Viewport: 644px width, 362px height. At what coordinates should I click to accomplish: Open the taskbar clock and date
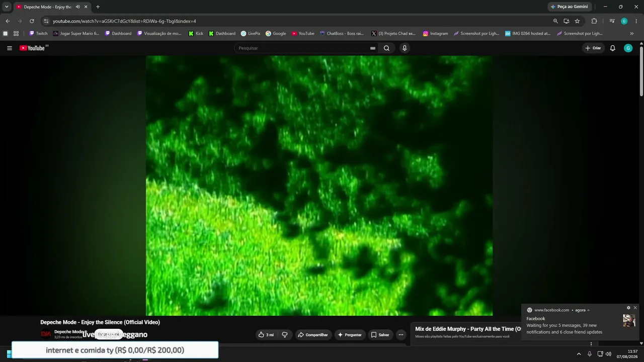point(627,354)
